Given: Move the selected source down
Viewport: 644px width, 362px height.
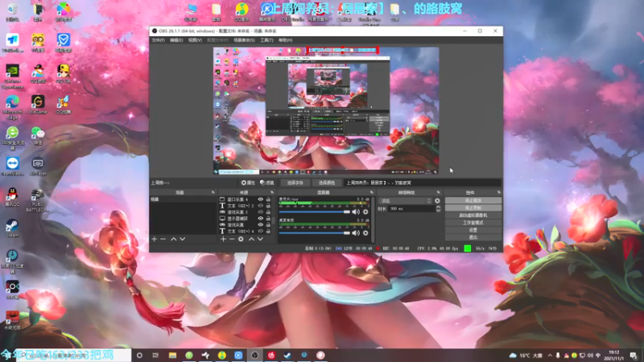Looking at the screenshot, I should [260, 239].
